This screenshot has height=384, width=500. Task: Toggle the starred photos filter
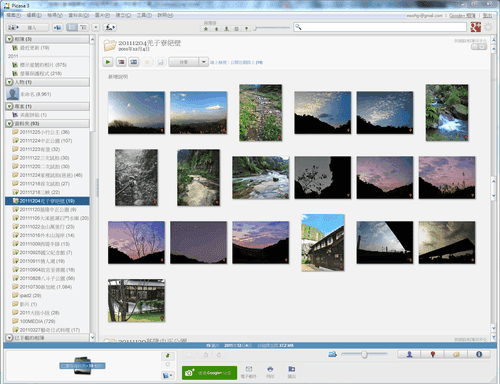click(206, 29)
